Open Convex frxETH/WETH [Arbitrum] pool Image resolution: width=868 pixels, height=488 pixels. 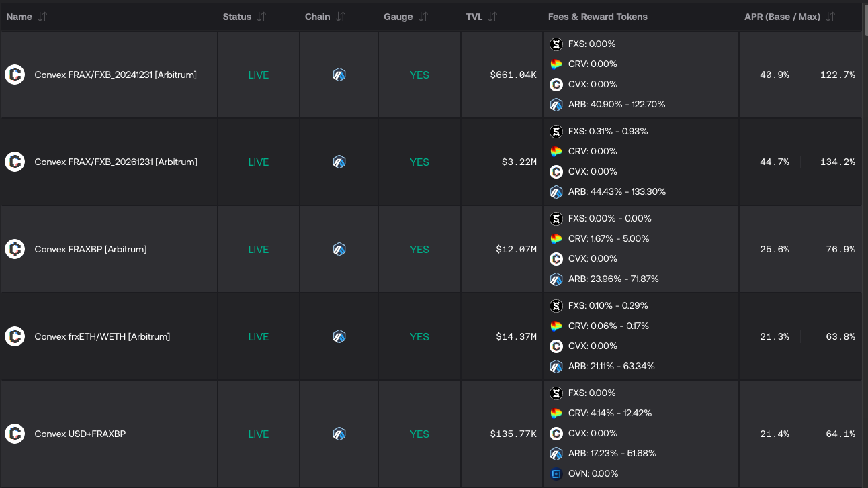[x=102, y=336]
